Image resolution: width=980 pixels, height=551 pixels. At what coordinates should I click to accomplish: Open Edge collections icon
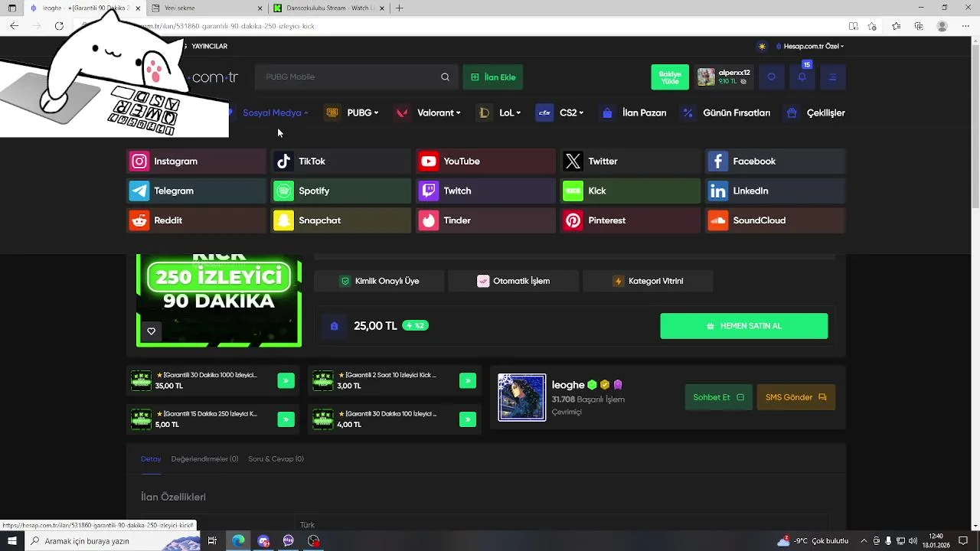[x=919, y=26]
